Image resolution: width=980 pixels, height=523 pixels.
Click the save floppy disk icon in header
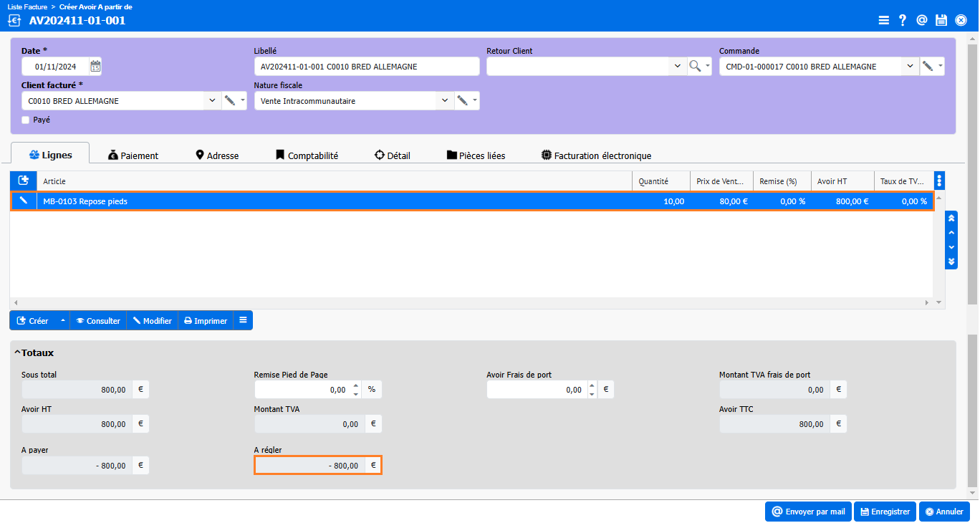(x=941, y=20)
